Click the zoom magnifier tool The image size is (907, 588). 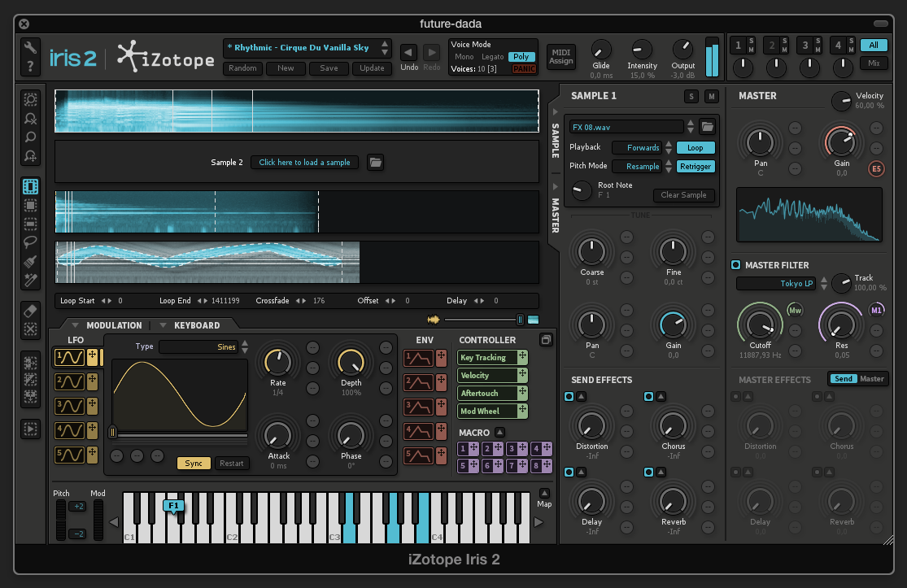tap(30, 137)
